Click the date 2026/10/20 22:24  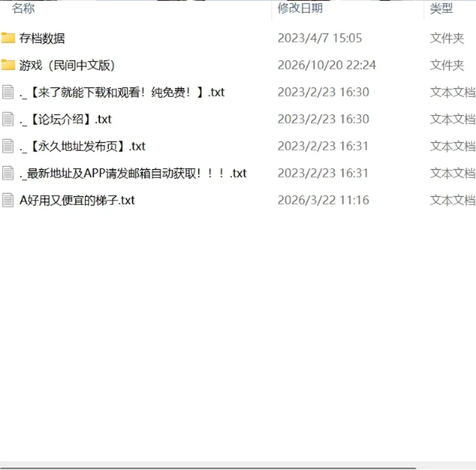point(327,66)
